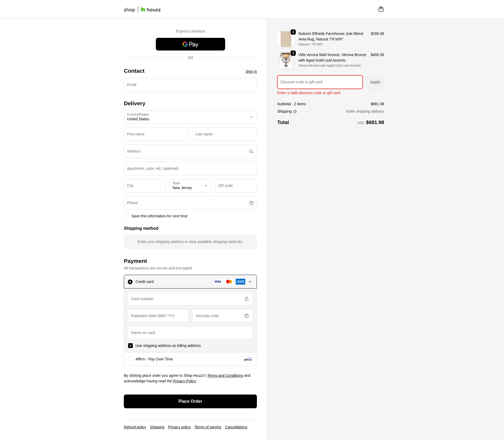Select the Credit card radio button
Image resolution: width=504 pixels, height=440 pixels.
130,282
